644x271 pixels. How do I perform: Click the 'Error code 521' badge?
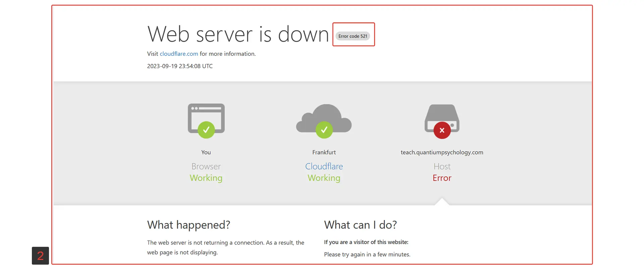(353, 36)
